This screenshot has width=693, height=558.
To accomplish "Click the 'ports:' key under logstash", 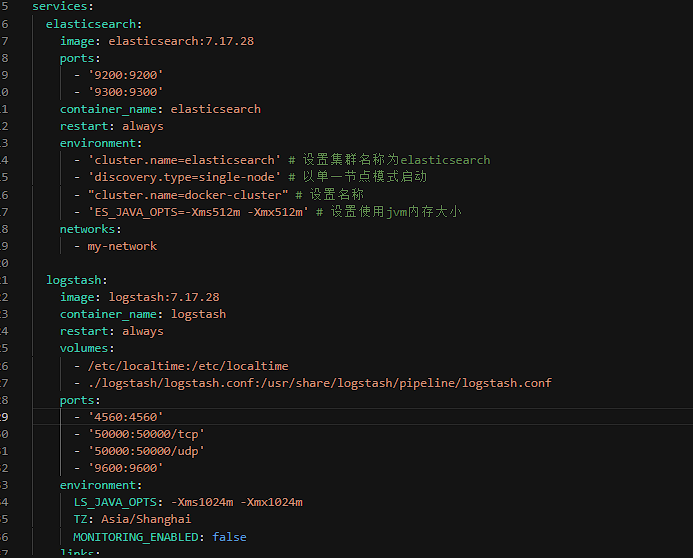I will [x=80, y=400].
